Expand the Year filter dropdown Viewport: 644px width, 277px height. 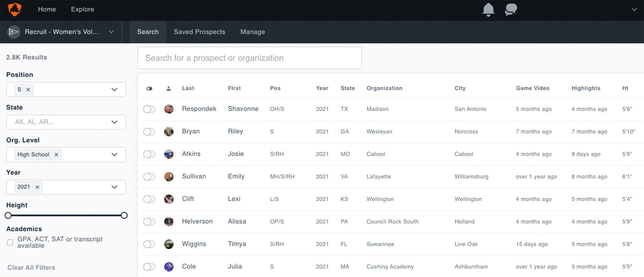pyautogui.click(x=114, y=187)
